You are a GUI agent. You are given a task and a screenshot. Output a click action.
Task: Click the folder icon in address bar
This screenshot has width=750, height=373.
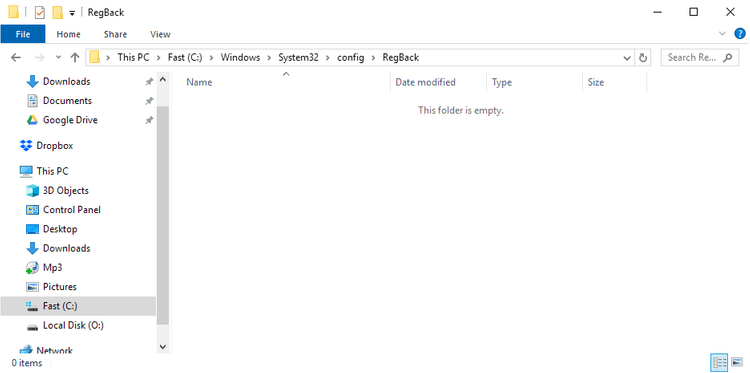click(95, 57)
